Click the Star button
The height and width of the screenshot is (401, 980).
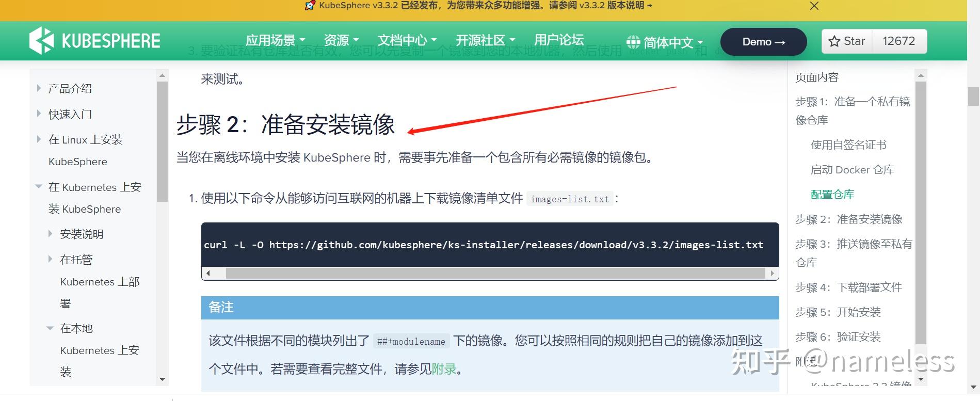[x=847, y=41]
